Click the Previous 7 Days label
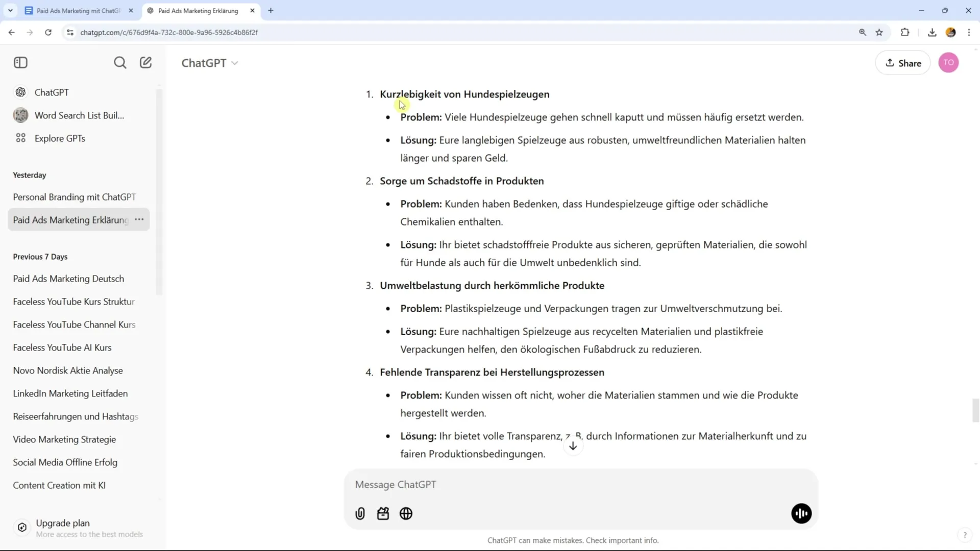Viewport: 980px width, 551px height. (40, 257)
